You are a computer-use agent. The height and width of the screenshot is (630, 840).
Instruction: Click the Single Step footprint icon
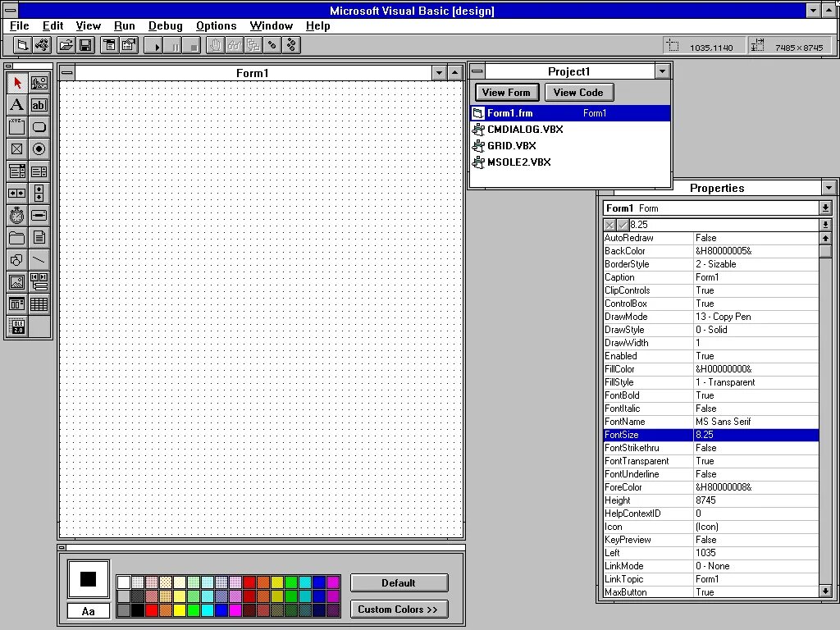click(272, 46)
